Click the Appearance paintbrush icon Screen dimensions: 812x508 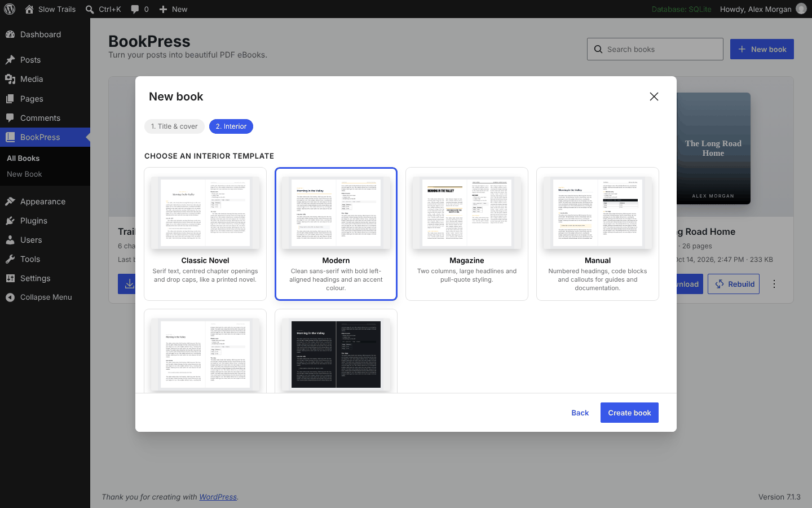click(10, 202)
